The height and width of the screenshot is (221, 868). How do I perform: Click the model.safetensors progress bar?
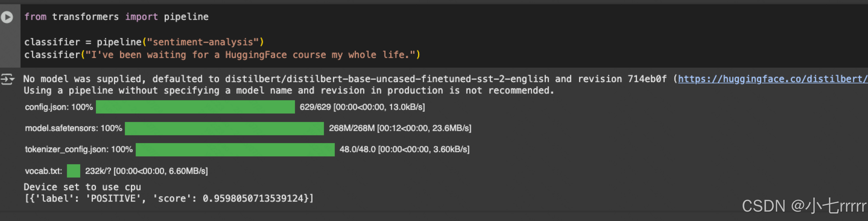tap(224, 128)
